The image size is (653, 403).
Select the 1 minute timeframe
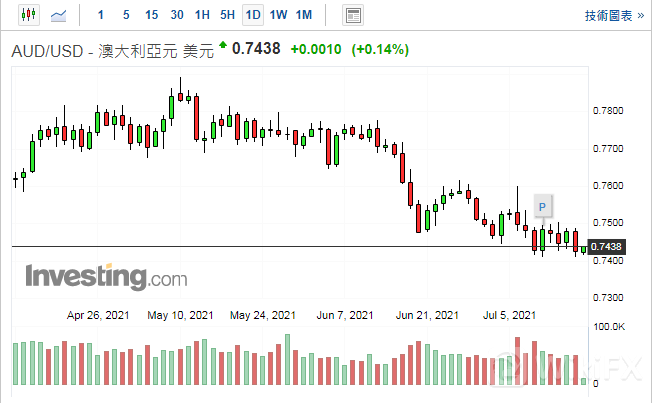click(x=100, y=15)
